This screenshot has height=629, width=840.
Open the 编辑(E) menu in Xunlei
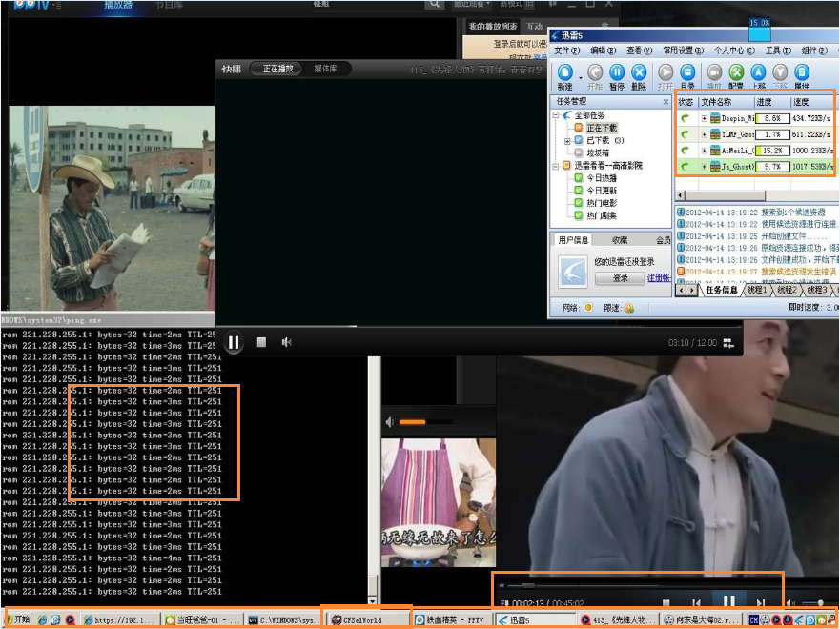pos(604,51)
